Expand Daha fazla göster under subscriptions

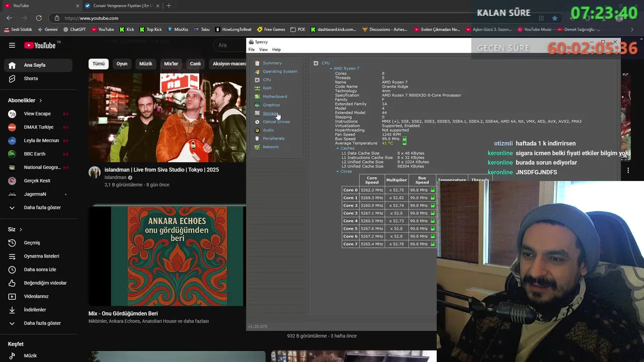click(x=38, y=208)
